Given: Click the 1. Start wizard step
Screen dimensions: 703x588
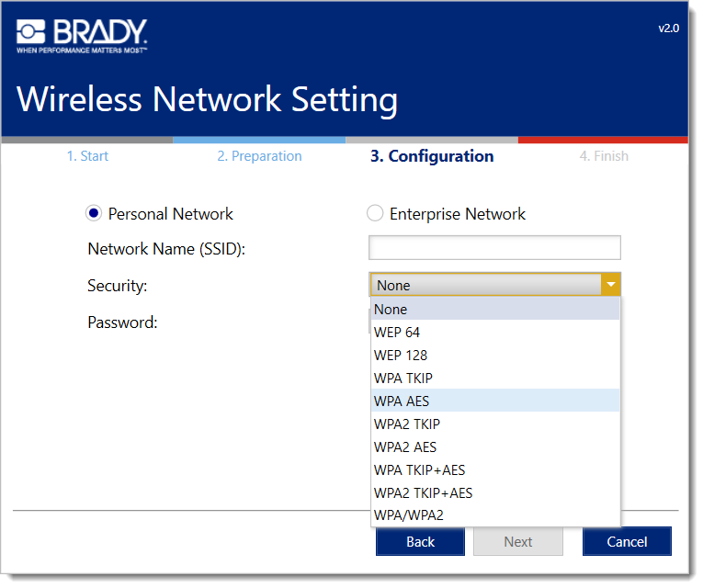Looking at the screenshot, I should [87, 156].
